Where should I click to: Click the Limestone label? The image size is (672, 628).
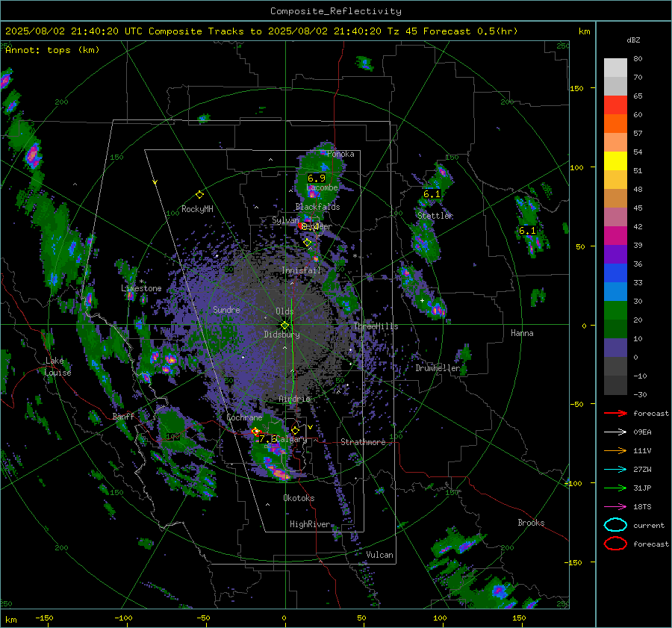point(141,288)
